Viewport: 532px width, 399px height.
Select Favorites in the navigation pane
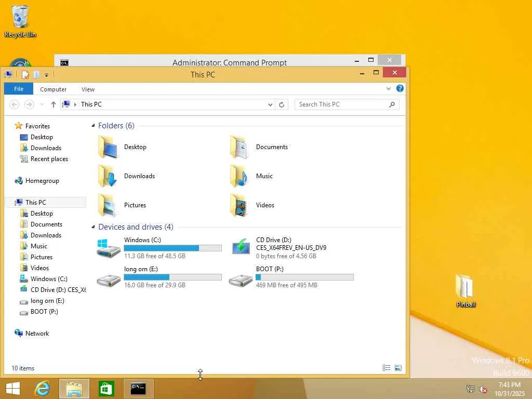coord(37,126)
